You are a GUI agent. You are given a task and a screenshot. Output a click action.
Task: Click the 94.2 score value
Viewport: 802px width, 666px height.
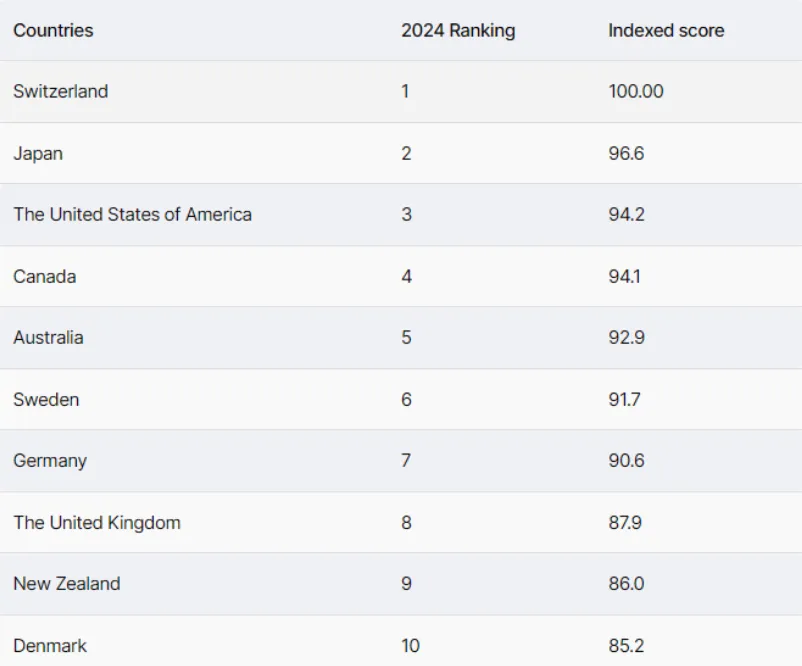pyautogui.click(x=626, y=214)
